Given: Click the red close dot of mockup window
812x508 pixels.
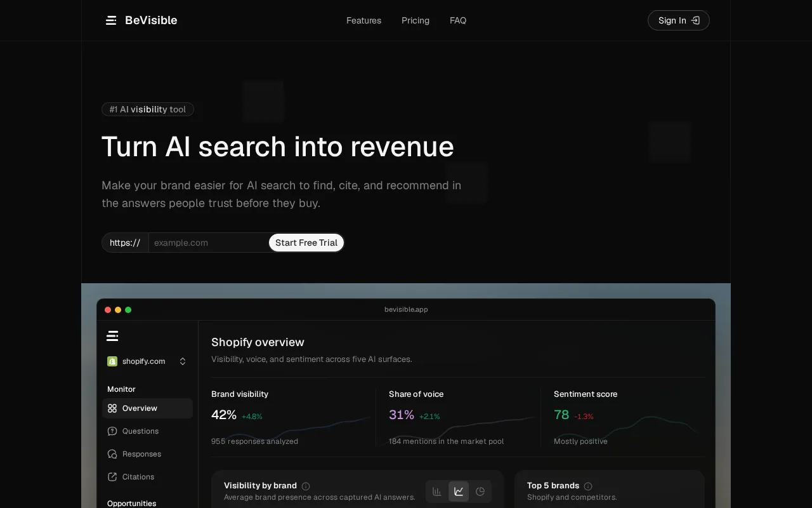Looking at the screenshot, I should click(x=108, y=310).
